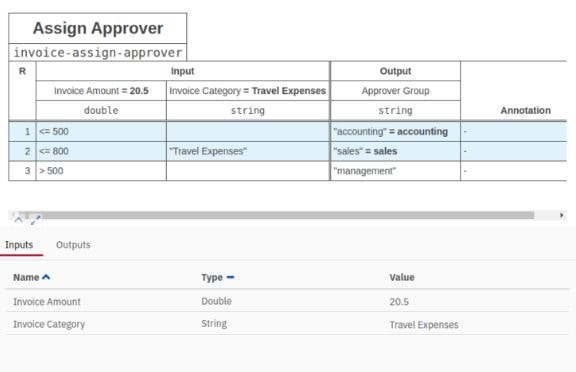
Task: Click the Invoice Amount = 20.5 header
Action: [x=101, y=91]
